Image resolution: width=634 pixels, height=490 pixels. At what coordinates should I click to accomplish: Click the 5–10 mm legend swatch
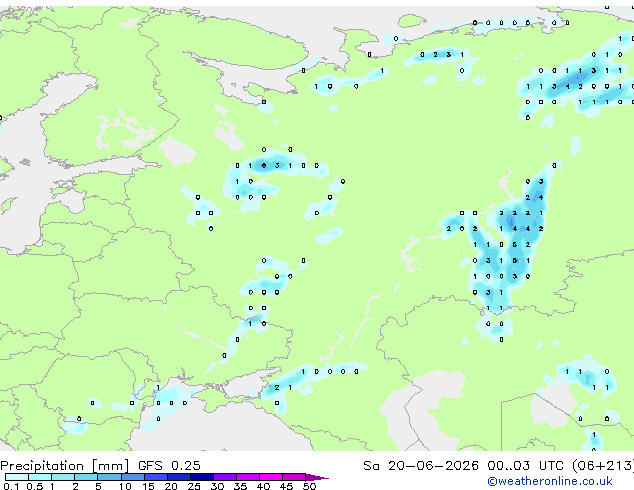tap(109, 477)
